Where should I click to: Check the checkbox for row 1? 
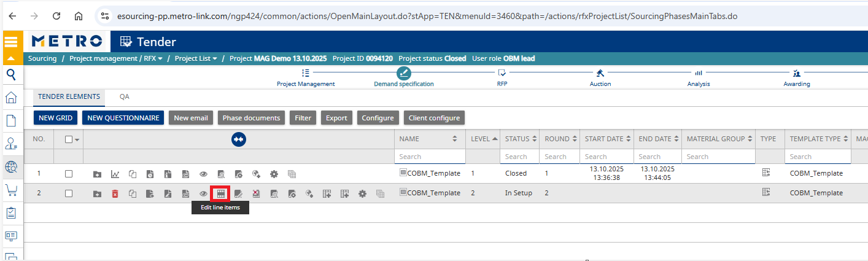coord(69,174)
